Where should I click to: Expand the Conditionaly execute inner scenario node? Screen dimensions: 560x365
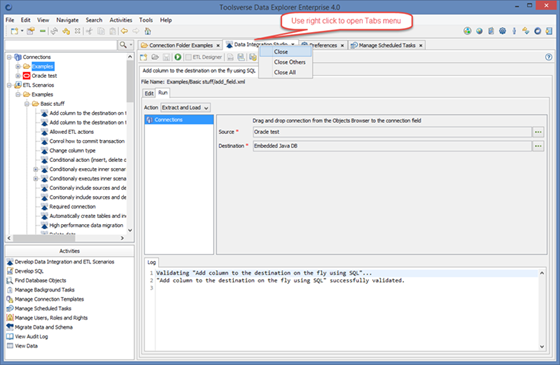[x=36, y=169]
